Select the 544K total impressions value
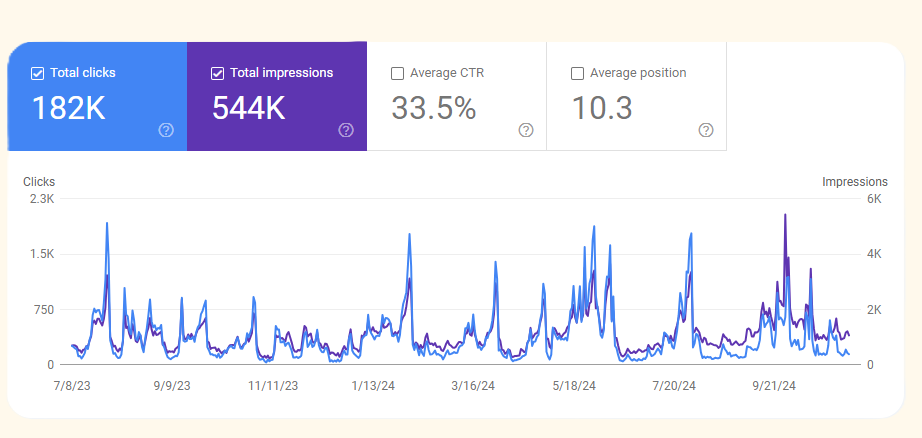The width and height of the screenshot is (922, 438). click(249, 108)
